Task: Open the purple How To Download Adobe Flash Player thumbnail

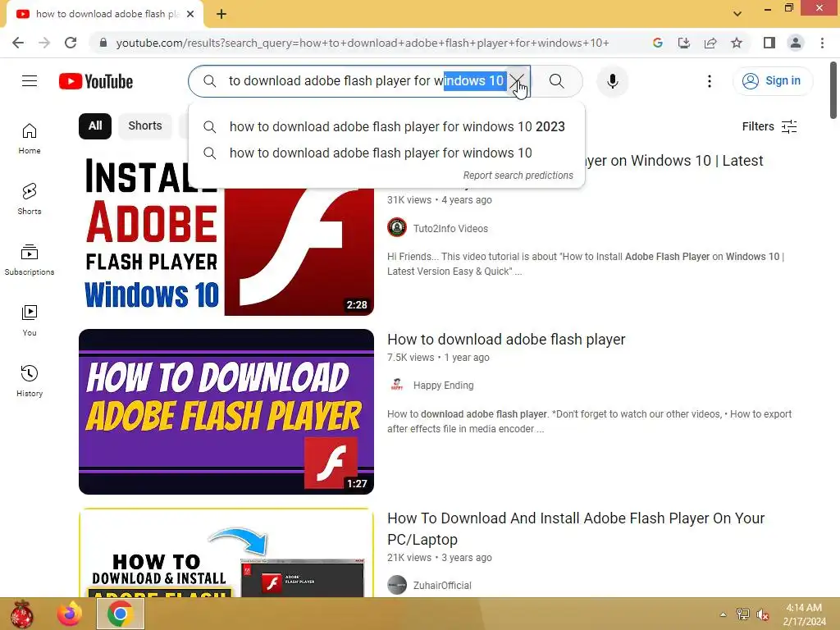Action: (x=226, y=412)
